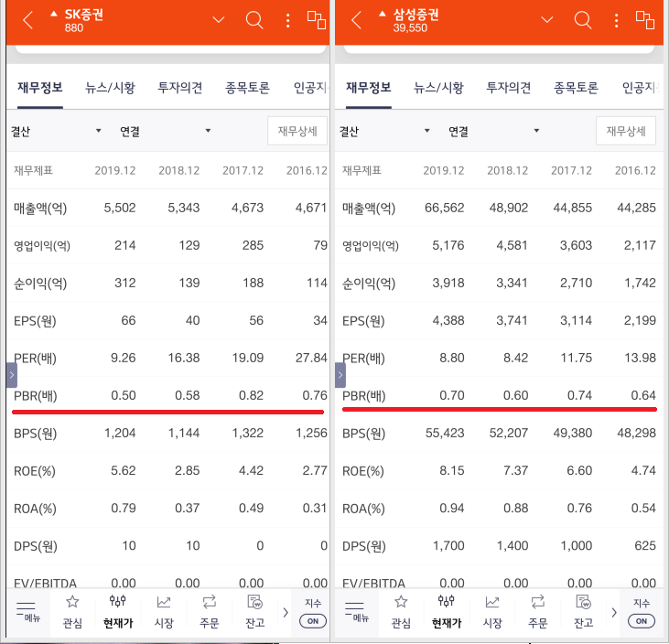Click 재무상세 button in SK증권 panel
Viewport: 669px width, 644px height.
297,131
